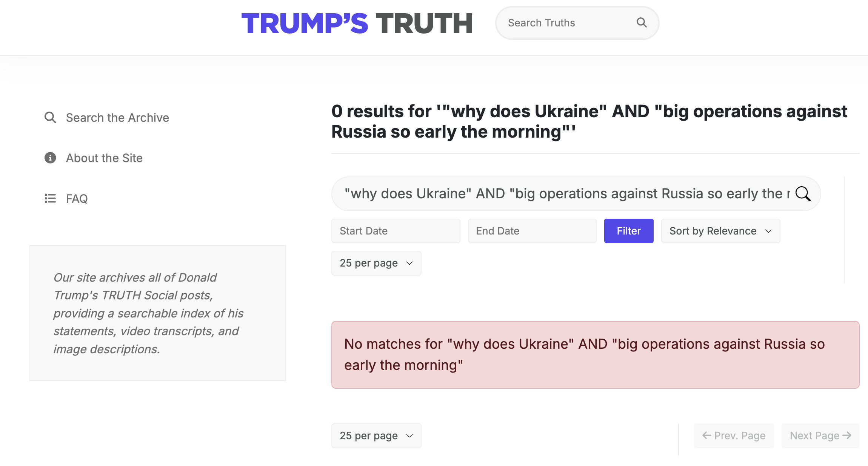Apply the date Filter button
Viewport: 868px width, 466px height.
[x=629, y=231]
